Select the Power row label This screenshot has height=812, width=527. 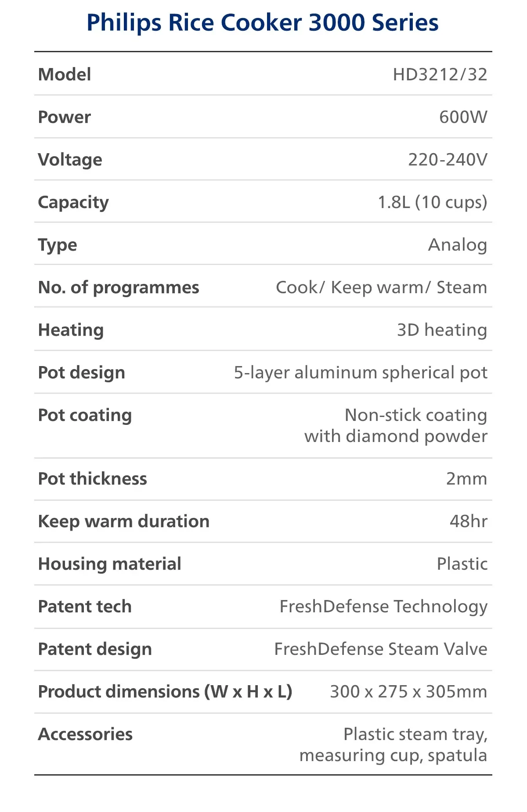pyautogui.click(x=65, y=117)
